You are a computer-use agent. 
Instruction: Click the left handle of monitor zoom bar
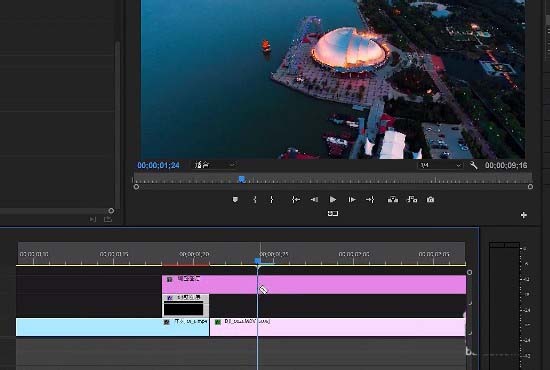pyautogui.click(x=136, y=187)
